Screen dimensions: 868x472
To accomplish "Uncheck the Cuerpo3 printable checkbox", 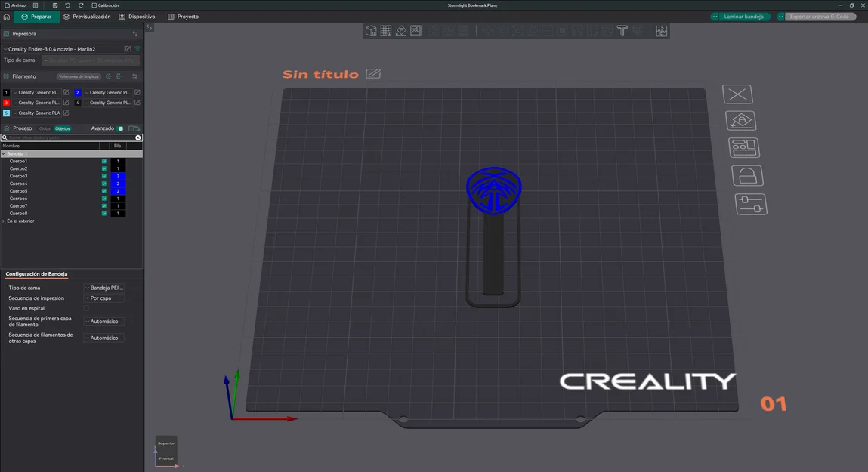I will tap(104, 176).
